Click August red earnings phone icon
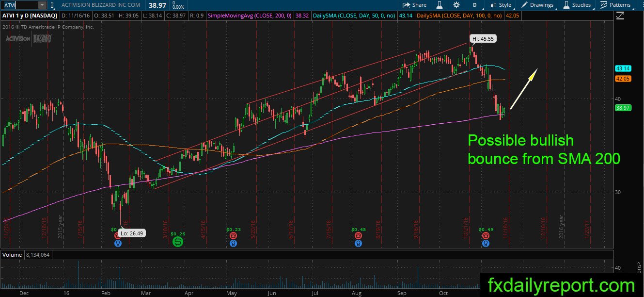 (x=358, y=235)
